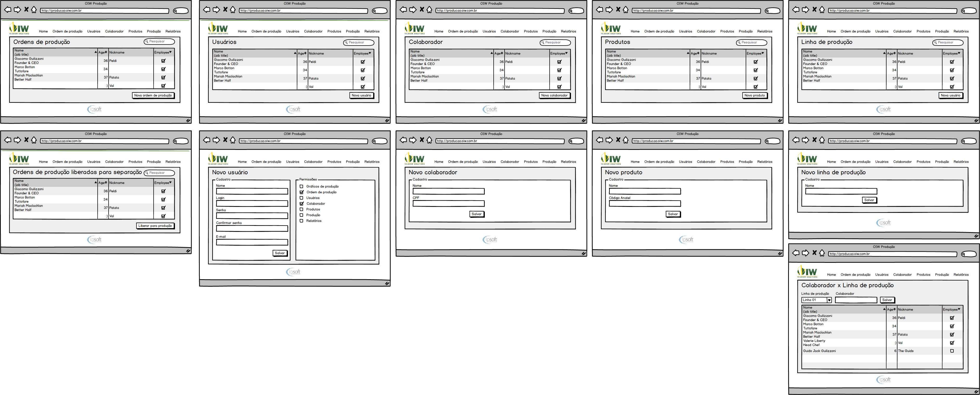Image resolution: width=980 pixels, height=395 pixels.
Task: Select Produtos menu in Produtos window
Action: (727, 31)
